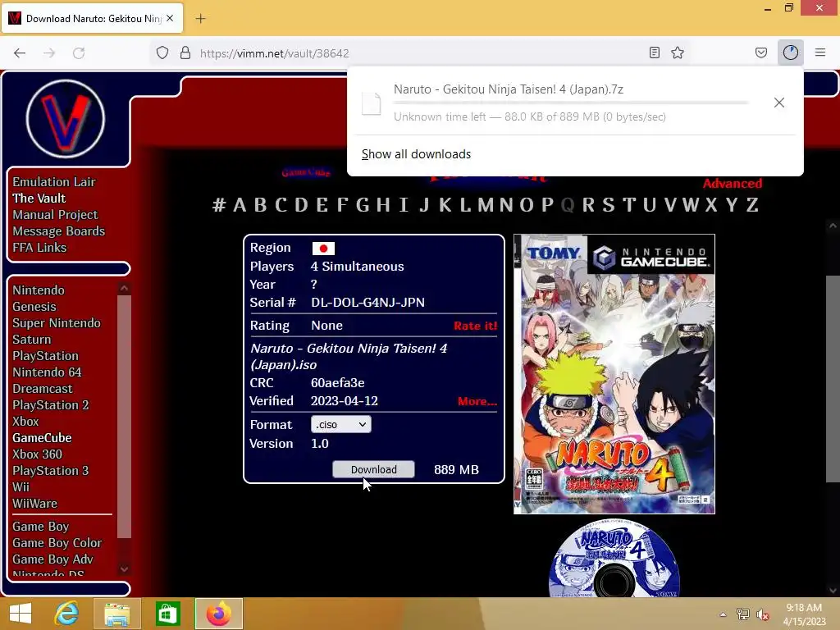Launch Internet Explorer from taskbar
This screenshot has width=840, height=630.
[x=67, y=614]
